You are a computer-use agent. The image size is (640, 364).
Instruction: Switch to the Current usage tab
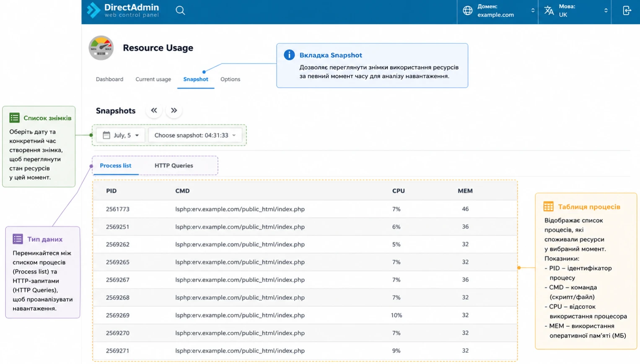click(x=153, y=79)
